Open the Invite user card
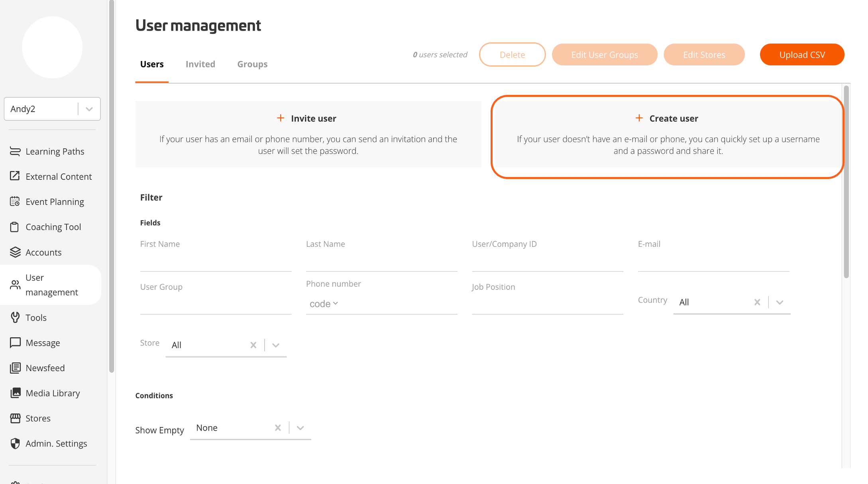Screen dimensions: 868x484 (308, 134)
